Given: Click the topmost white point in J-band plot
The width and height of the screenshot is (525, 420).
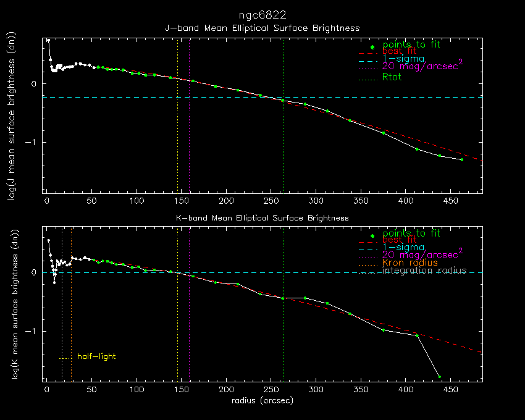Looking at the screenshot, I should (x=48, y=40).
